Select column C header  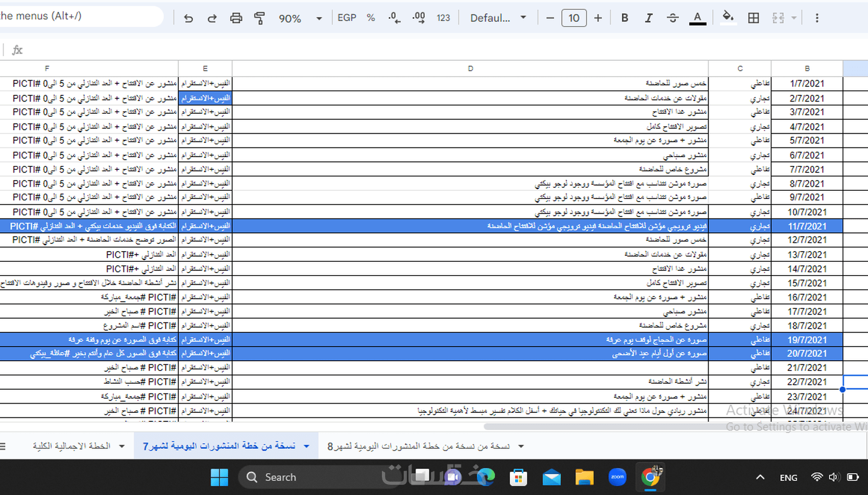[x=740, y=68]
